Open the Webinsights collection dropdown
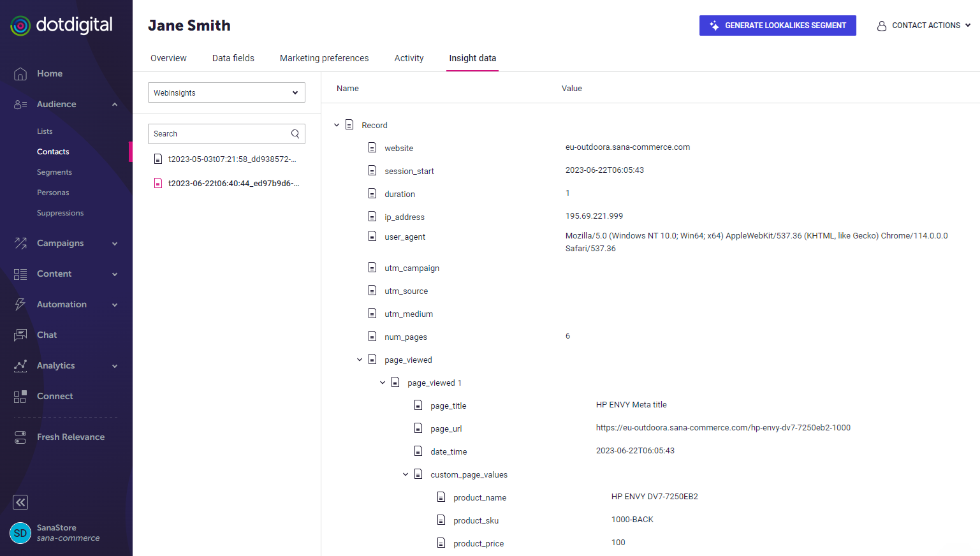This screenshot has height=556, width=980. tap(226, 92)
